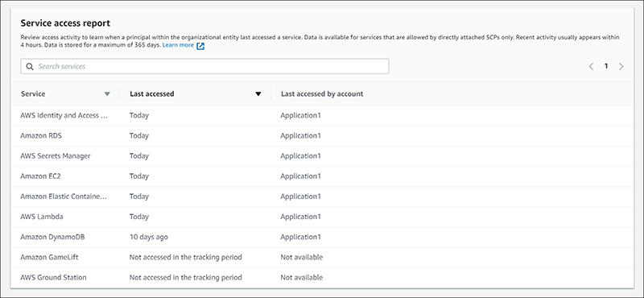Go to next page arrow
This screenshot has height=298, width=644.
(621, 66)
